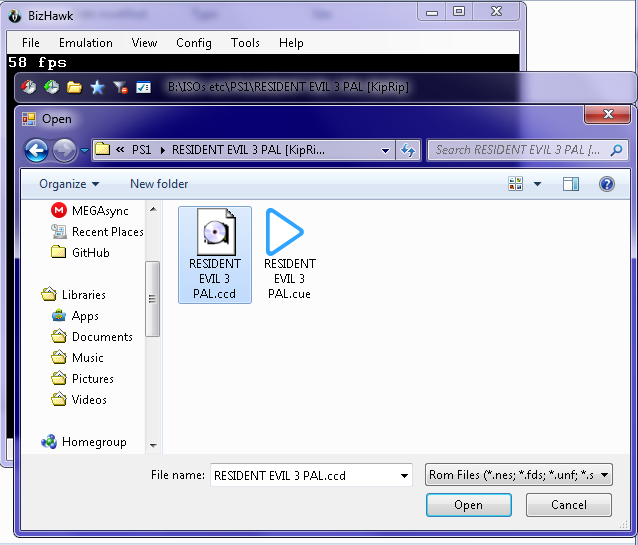The image size is (638, 545).
Task: Open Recent Places in the navigation pane
Action: [x=97, y=232]
